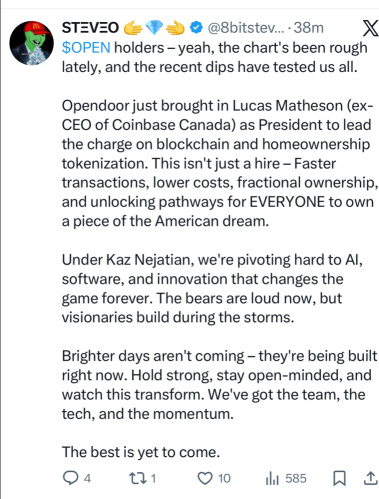The width and height of the screenshot is (379, 499).
Task: View post analytics bar chart icon
Action: click(x=272, y=479)
